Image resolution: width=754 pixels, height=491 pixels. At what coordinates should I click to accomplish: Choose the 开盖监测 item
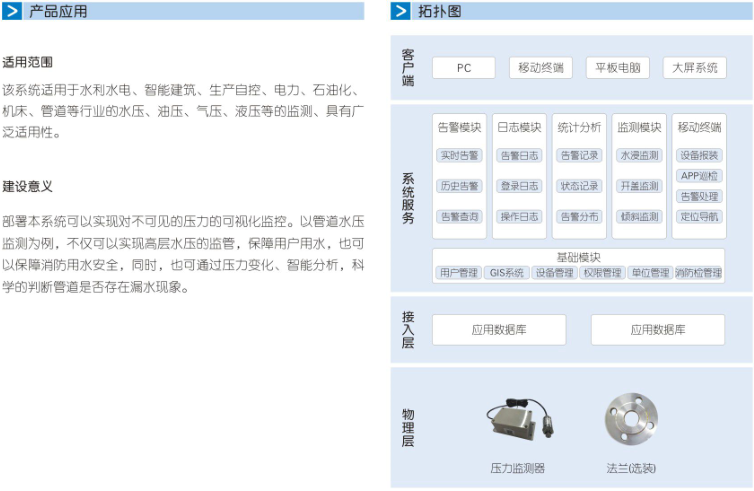point(639,186)
